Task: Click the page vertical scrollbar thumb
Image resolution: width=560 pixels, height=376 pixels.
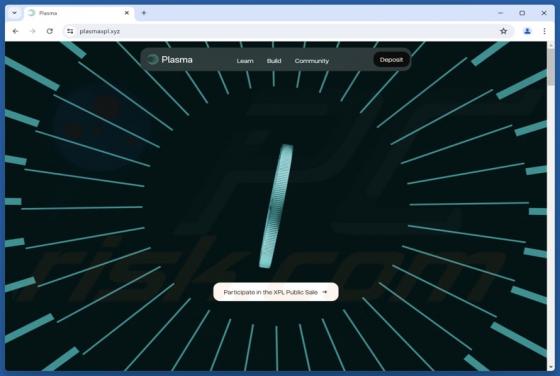Action: tap(551, 67)
